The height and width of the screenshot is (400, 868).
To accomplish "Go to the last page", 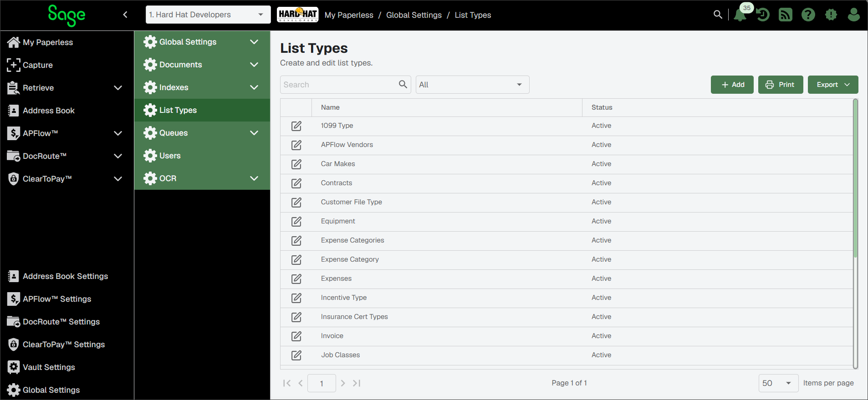I will point(357,383).
